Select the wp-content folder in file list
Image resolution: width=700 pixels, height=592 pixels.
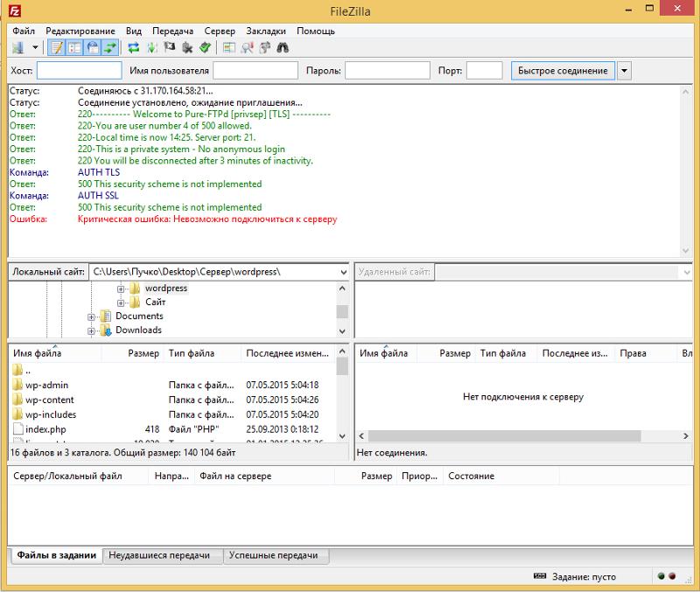coord(50,400)
